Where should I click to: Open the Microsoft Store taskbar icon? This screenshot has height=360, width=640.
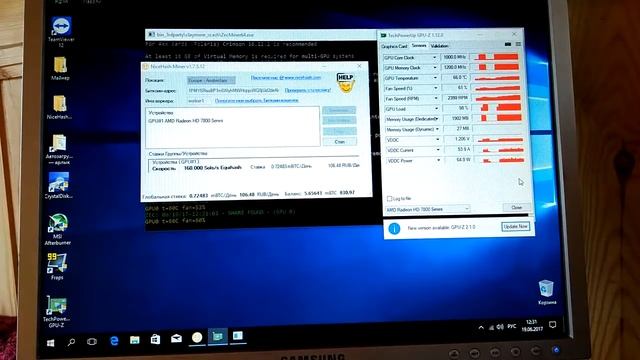[x=155, y=339]
